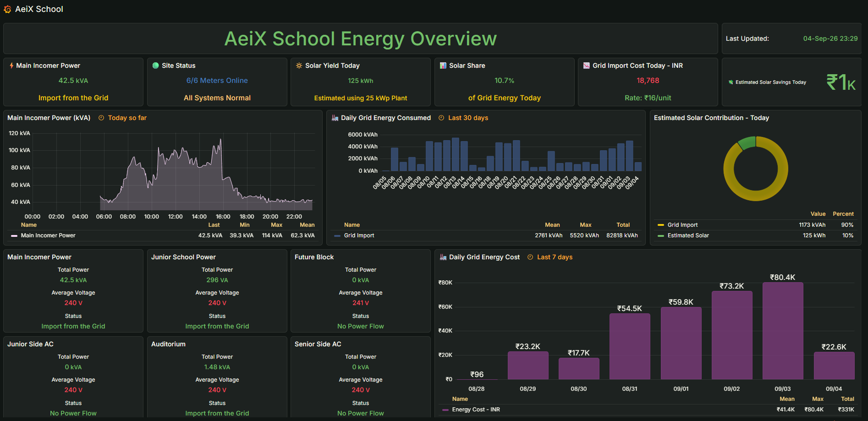The image size is (868, 421).
Task: Toggle Main Incomer Power legend series
Action: (x=48, y=235)
